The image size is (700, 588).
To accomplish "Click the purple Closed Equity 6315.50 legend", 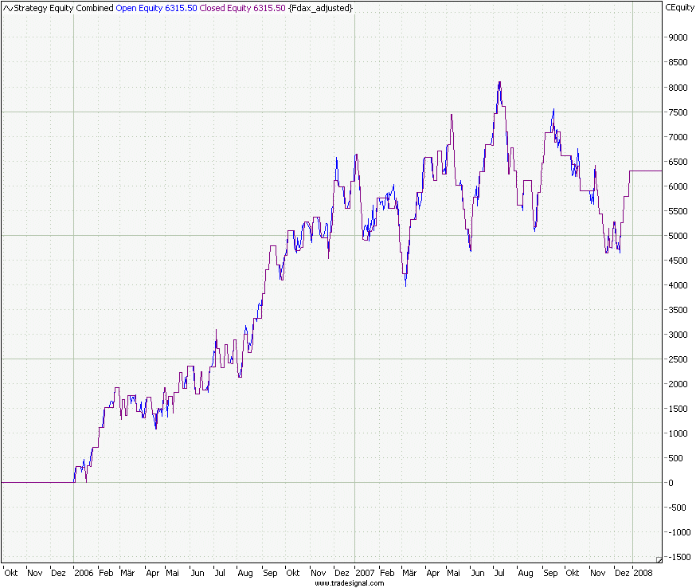I will 242,8.
